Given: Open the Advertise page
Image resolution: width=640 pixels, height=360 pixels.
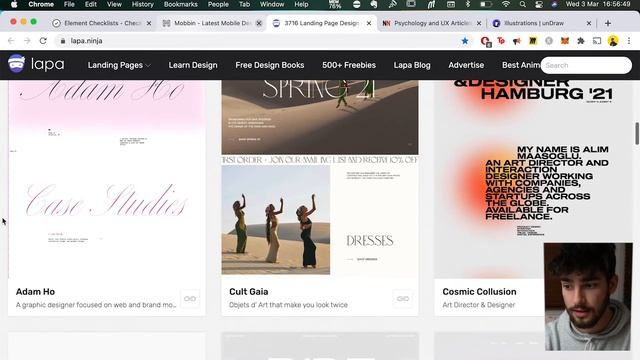Looking at the screenshot, I should pos(466,65).
